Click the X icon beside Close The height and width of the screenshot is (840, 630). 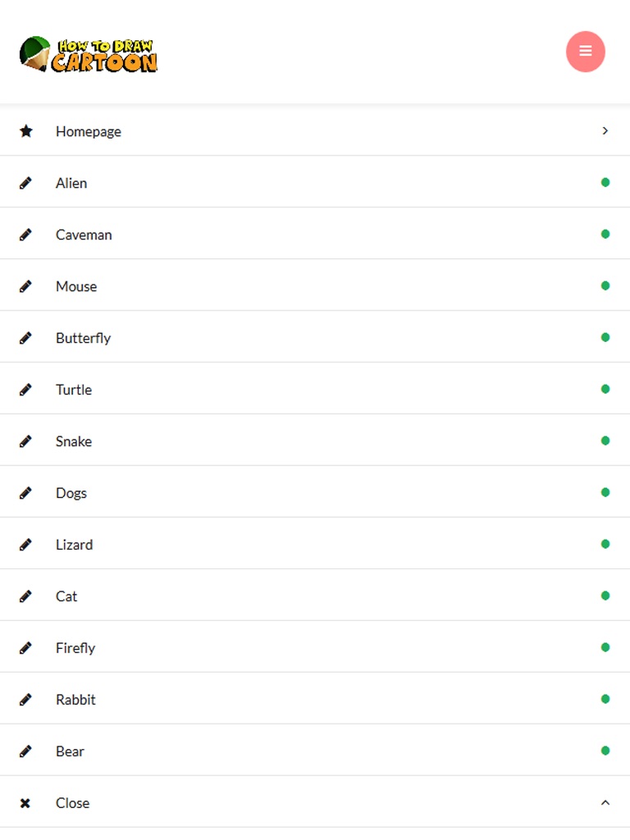25,803
